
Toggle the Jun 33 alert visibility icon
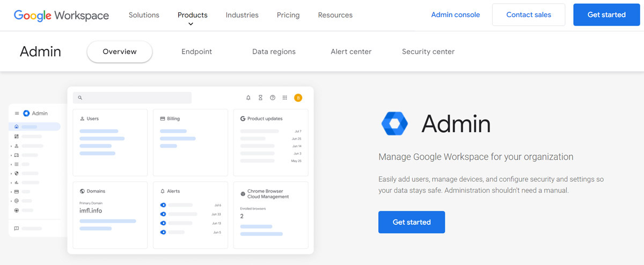click(163, 214)
